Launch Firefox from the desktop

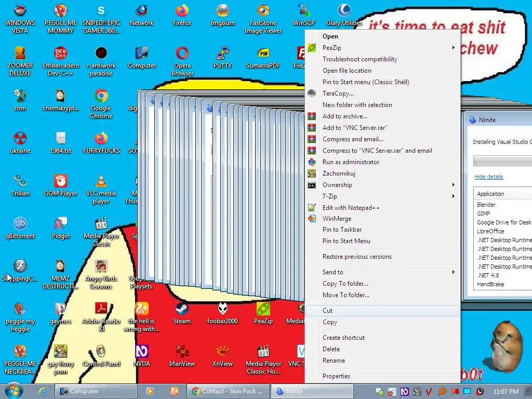pyautogui.click(x=182, y=15)
